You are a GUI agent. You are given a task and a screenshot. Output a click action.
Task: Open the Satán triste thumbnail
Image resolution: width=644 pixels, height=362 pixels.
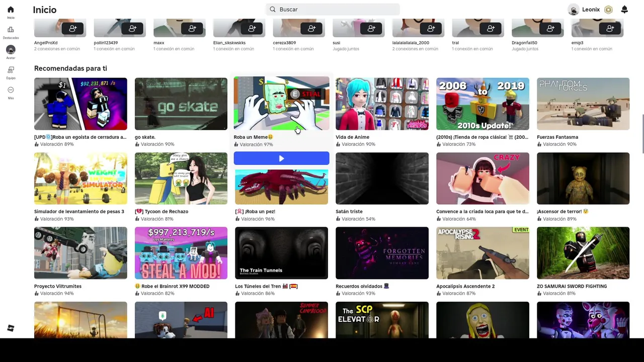(x=382, y=178)
